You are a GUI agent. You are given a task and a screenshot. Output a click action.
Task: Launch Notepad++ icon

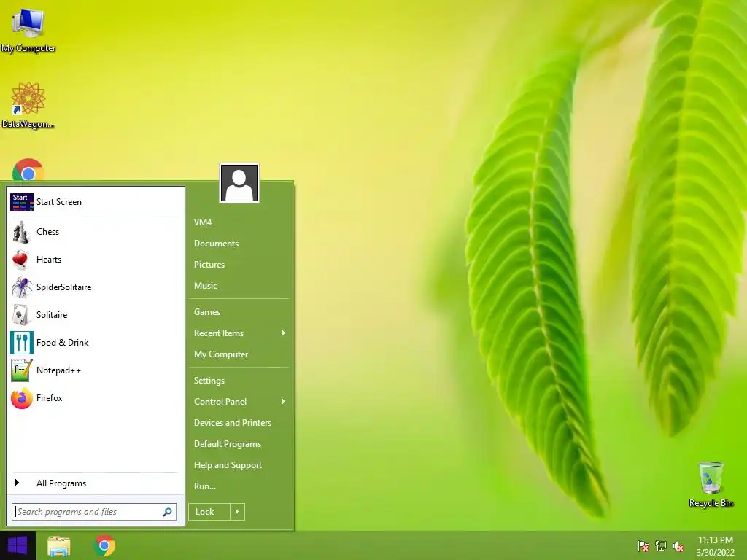pyautogui.click(x=21, y=370)
